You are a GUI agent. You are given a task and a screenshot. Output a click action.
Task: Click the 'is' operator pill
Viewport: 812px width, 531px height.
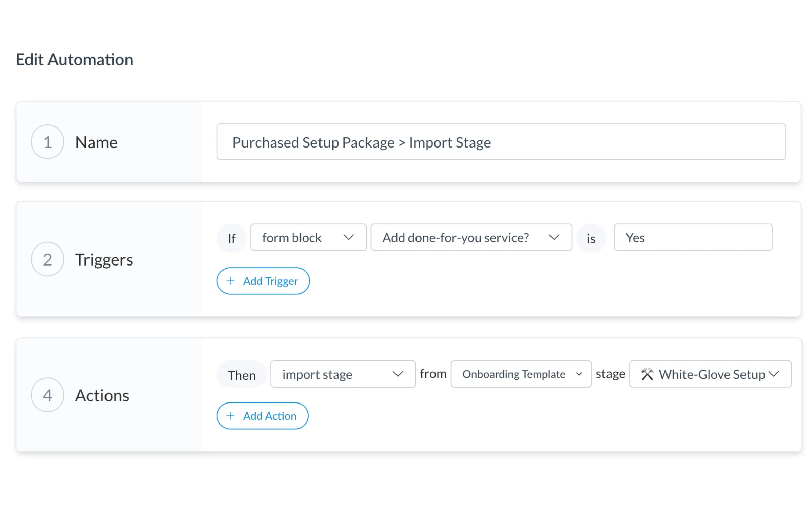tap(591, 238)
